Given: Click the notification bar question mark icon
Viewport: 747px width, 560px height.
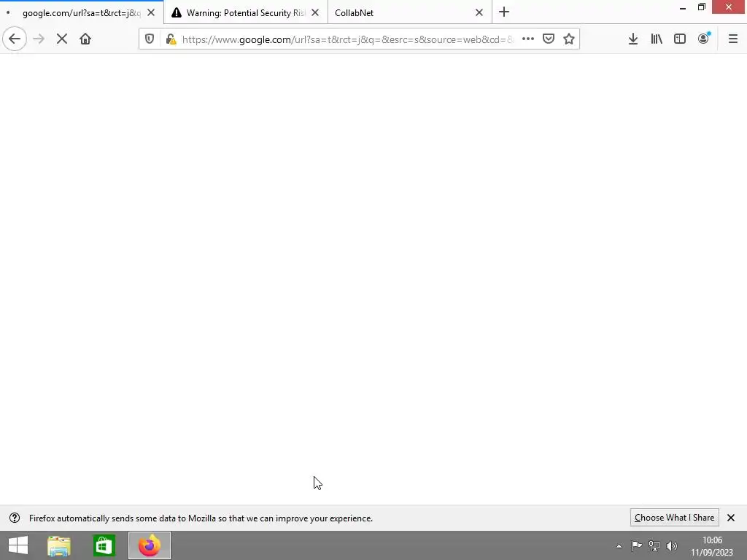Looking at the screenshot, I should coord(15,518).
